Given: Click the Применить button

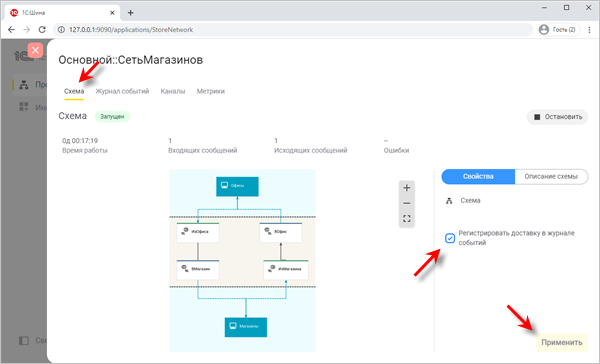Looking at the screenshot, I should click(561, 342).
